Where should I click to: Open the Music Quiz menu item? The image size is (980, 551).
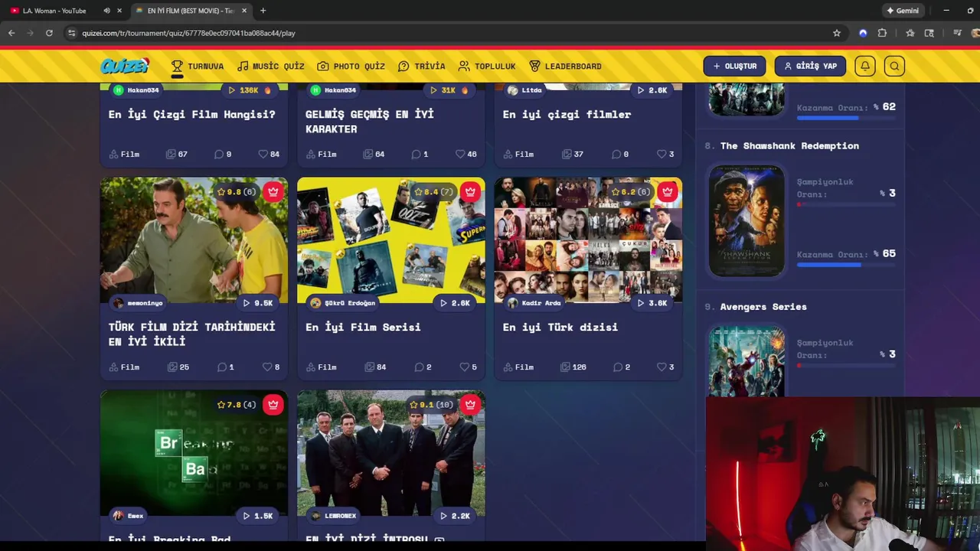click(x=271, y=66)
